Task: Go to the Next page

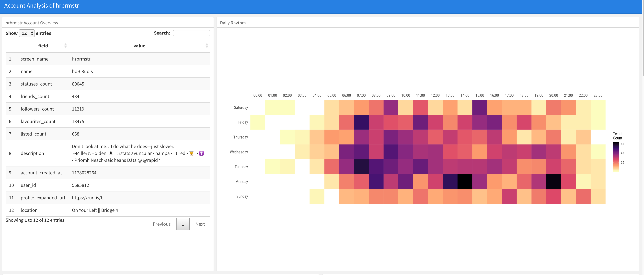Action: [x=200, y=224]
